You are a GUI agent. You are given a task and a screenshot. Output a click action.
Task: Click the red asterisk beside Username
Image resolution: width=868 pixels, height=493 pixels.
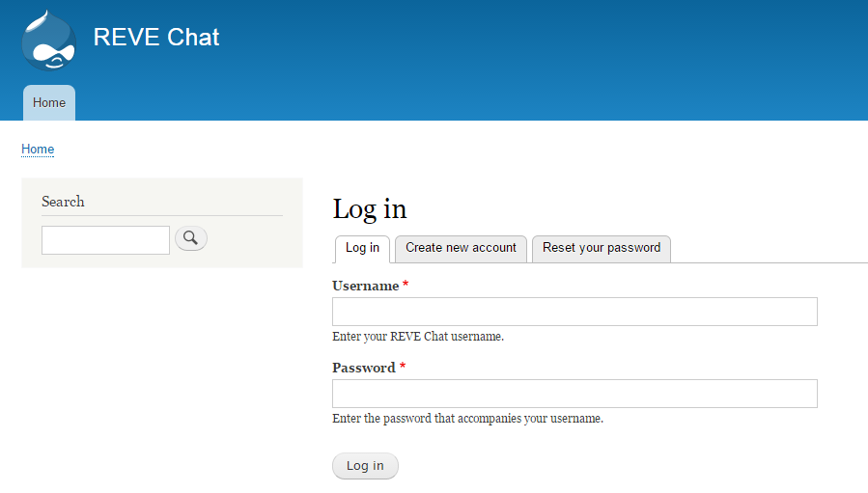406,286
